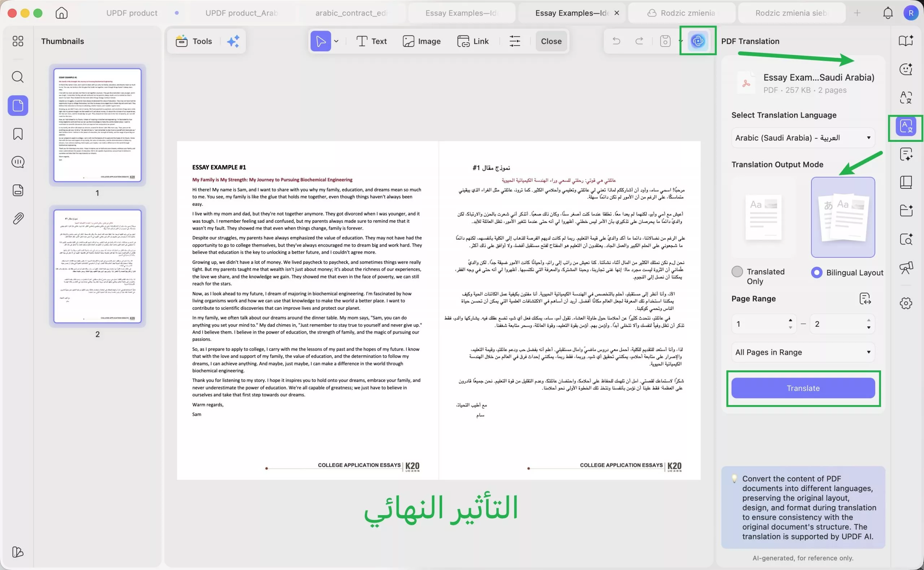The height and width of the screenshot is (570, 924).
Task: Open the form fields sidebar icon
Action: coord(18,190)
